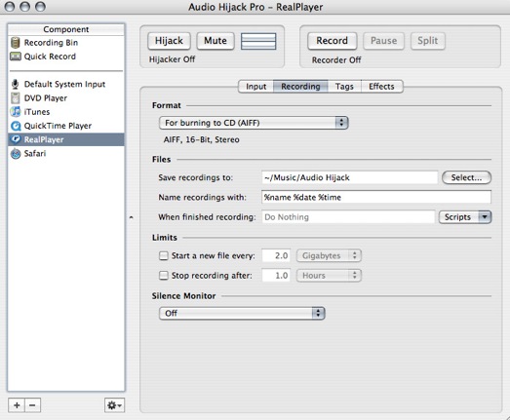510x420 pixels.
Task: Switch to the Tags tab
Action: coord(344,87)
